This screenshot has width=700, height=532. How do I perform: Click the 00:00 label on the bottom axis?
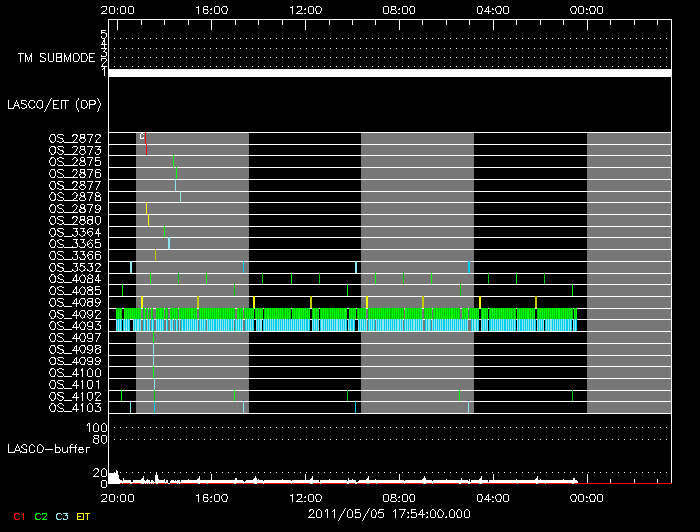click(x=587, y=498)
